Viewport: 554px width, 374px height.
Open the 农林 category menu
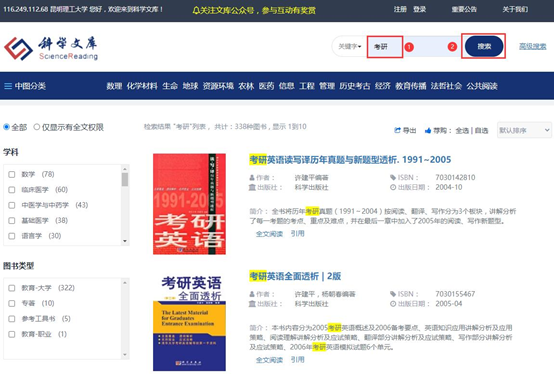(246, 86)
